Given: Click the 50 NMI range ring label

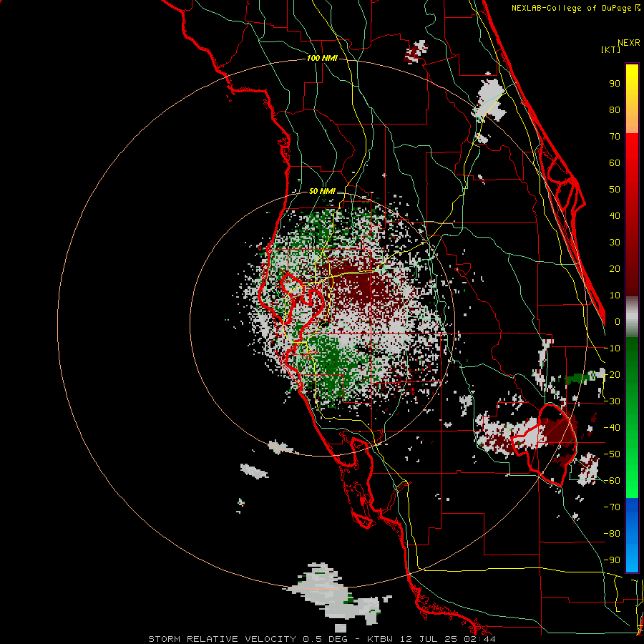Looking at the screenshot, I should 322,191.
